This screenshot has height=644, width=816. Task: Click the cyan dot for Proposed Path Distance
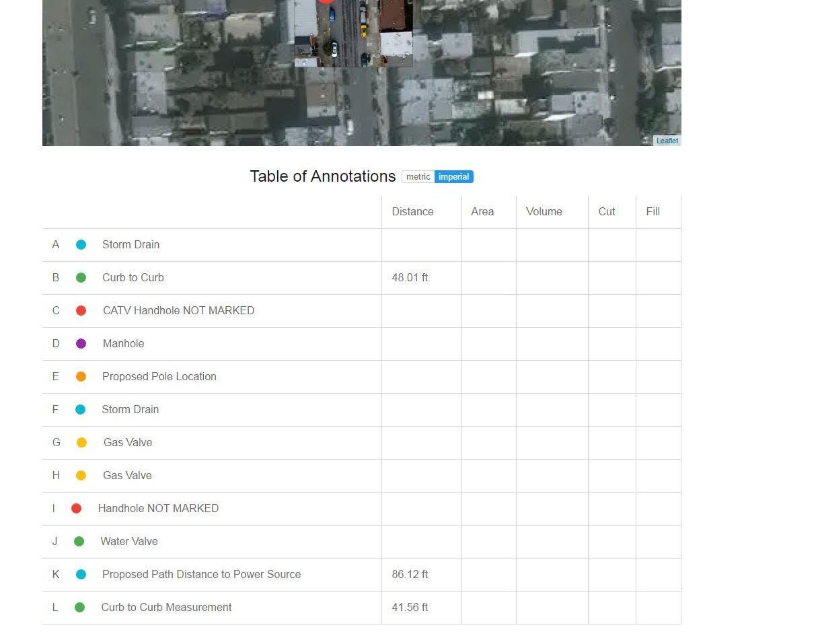81,575
